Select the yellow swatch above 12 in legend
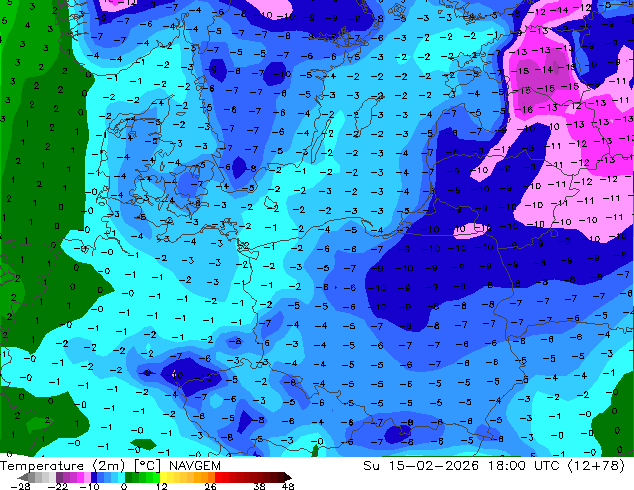 pyautogui.click(x=164, y=477)
